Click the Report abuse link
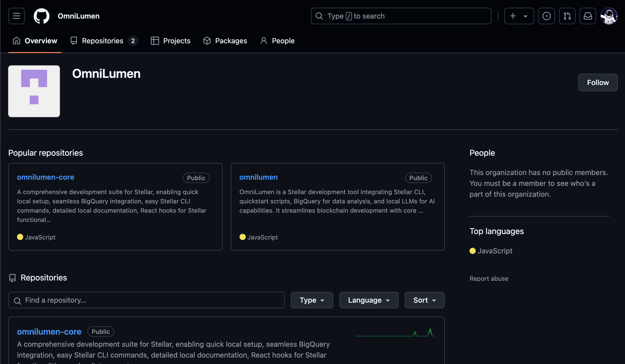This screenshot has width=625, height=364. 489,278
